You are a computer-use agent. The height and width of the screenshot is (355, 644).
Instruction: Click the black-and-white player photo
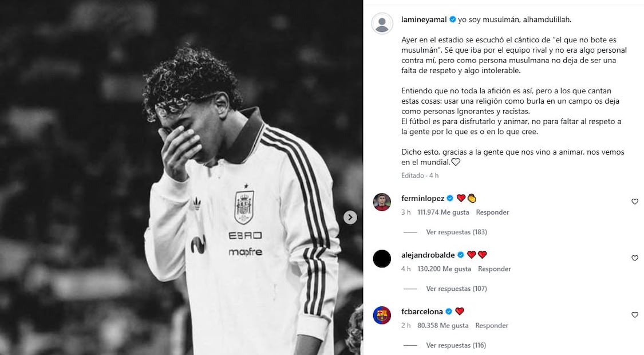coord(181,178)
